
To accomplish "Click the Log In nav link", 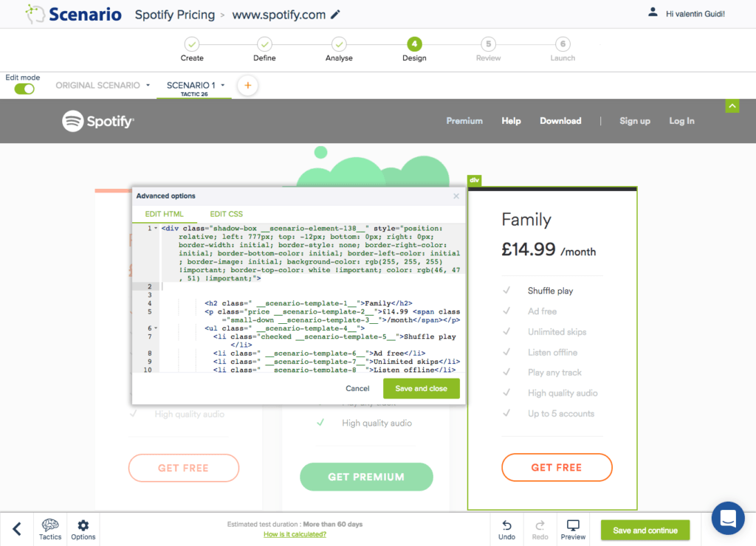I will pos(681,121).
